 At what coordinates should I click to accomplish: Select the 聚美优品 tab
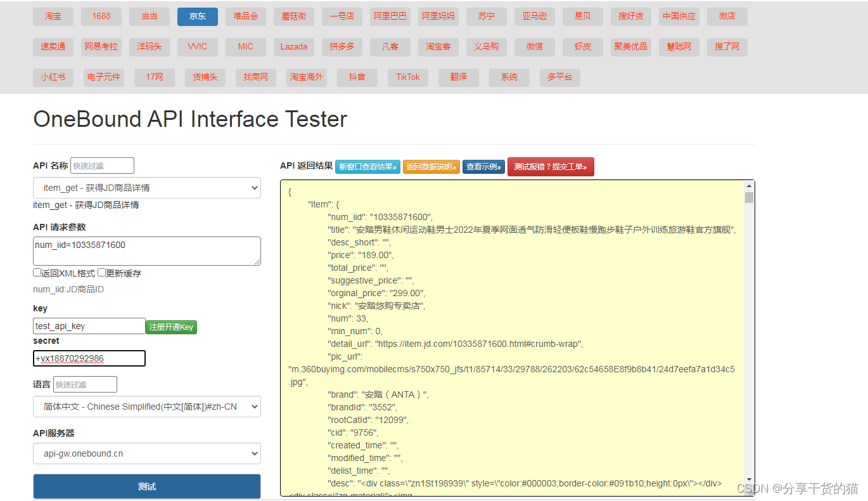(x=631, y=47)
